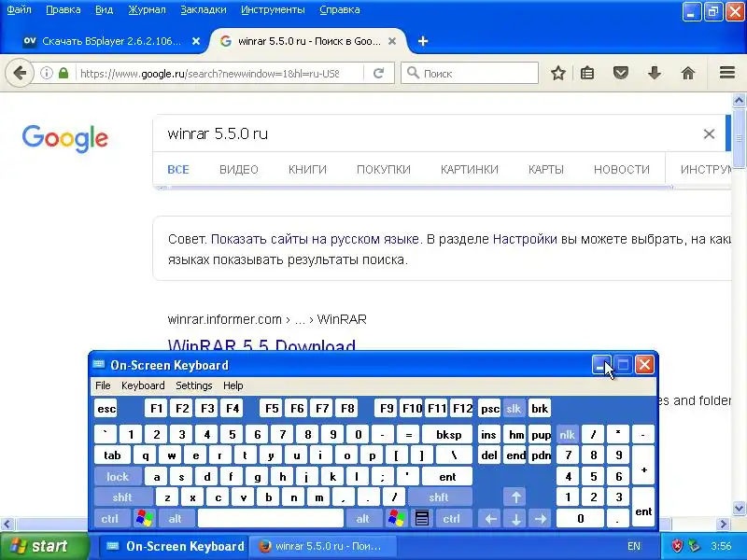Click the green padlock security icon
The width and height of the screenshot is (747, 560).
pyautogui.click(x=63, y=74)
